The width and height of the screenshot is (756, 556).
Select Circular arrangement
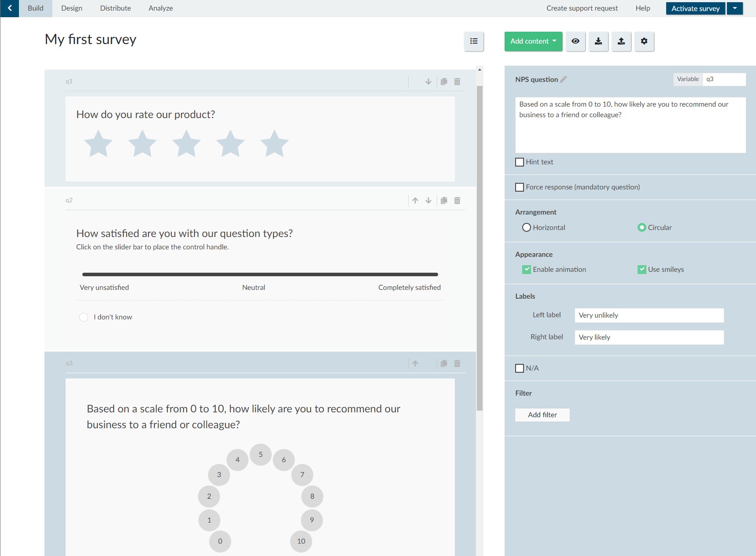tap(642, 227)
